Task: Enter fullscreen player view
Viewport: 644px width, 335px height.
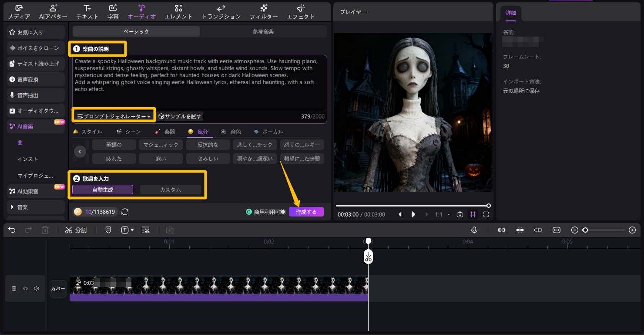Action: (486, 214)
